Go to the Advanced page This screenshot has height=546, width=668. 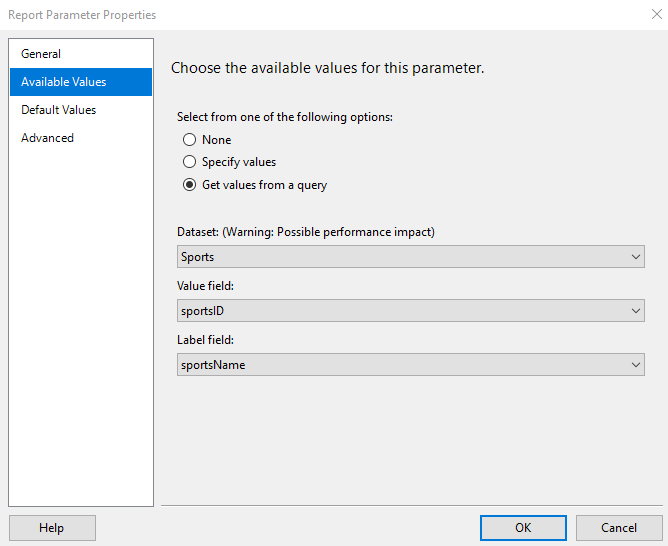[x=47, y=138]
